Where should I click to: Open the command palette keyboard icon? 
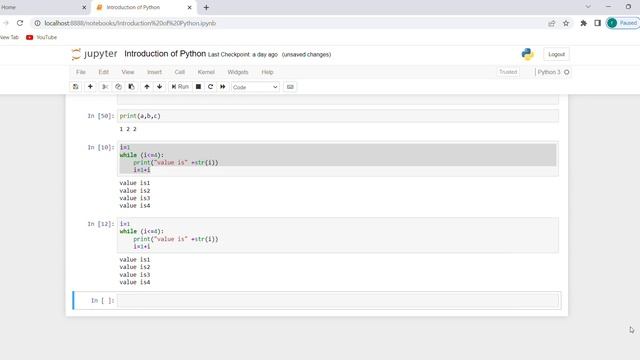point(290,87)
